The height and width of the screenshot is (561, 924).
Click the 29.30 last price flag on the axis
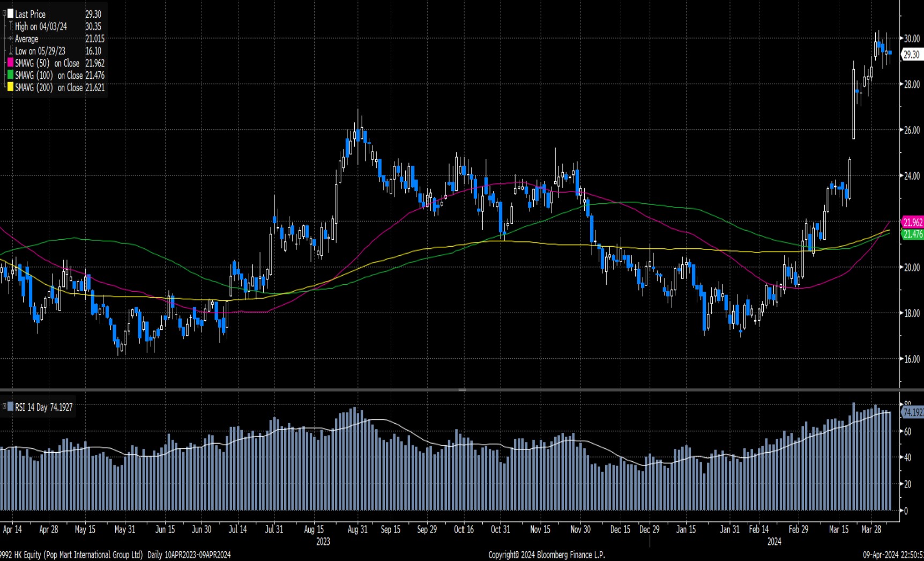pyautogui.click(x=912, y=53)
